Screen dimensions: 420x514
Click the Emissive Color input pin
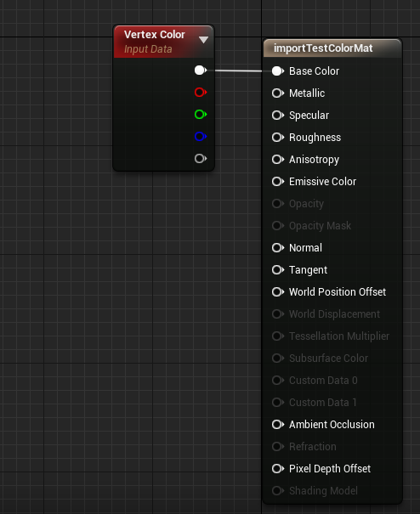click(x=278, y=182)
